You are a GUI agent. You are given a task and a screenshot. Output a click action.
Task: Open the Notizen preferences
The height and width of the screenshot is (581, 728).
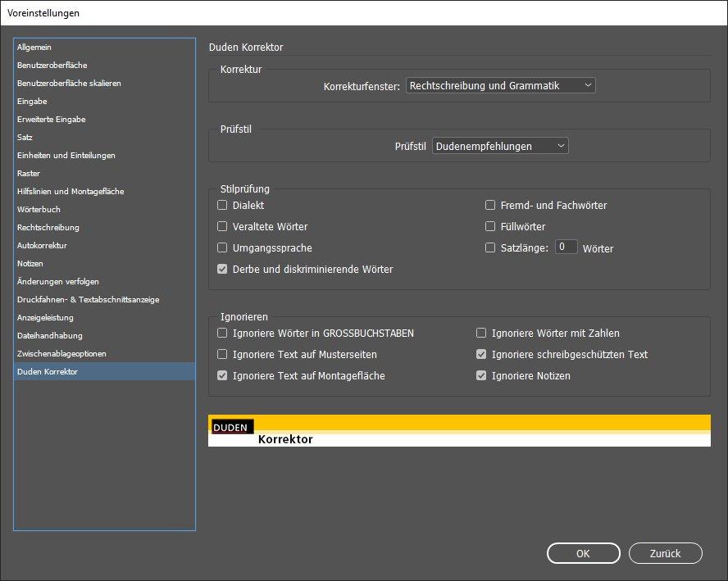(104, 264)
